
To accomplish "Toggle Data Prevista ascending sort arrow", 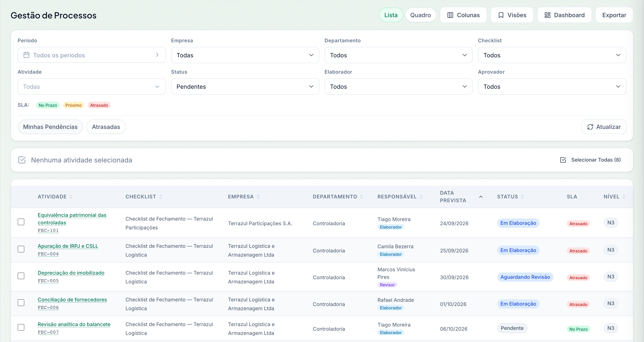I will (480, 197).
